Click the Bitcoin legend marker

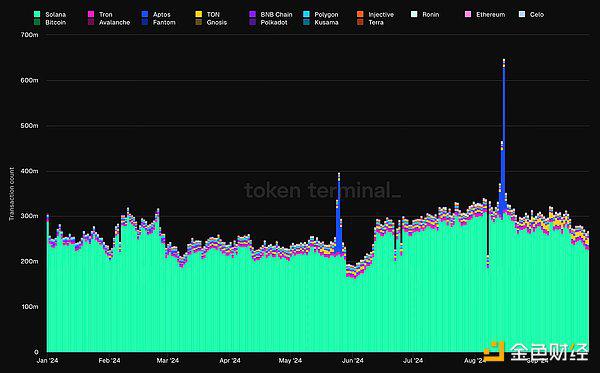pyautogui.click(x=37, y=23)
